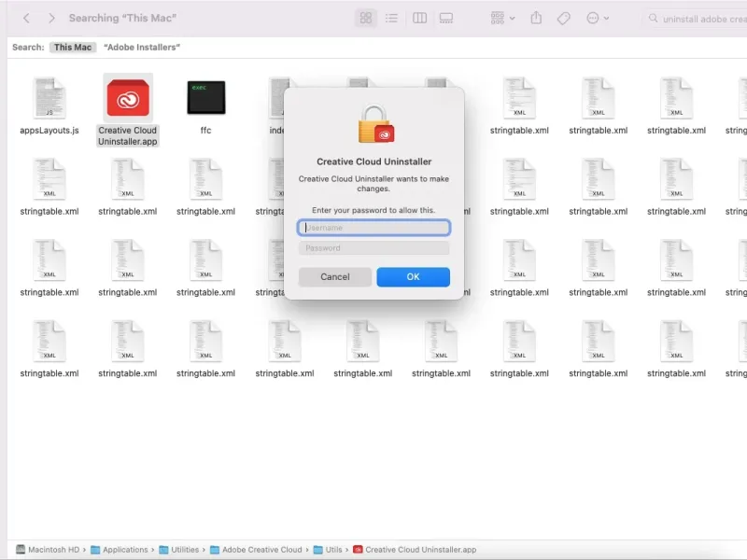Select the ffc exec file
Viewport: 747px width, 560px height.
[x=205, y=105]
